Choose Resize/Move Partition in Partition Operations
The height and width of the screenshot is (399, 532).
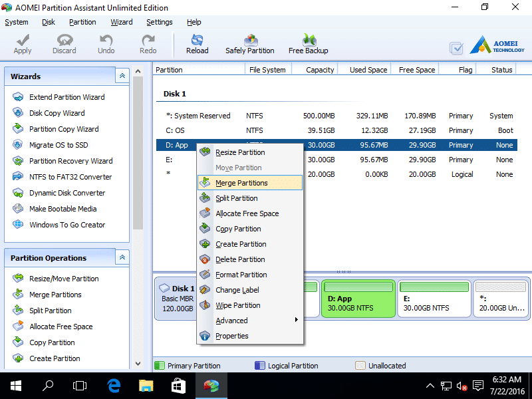pyautogui.click(x=55, y=279)
